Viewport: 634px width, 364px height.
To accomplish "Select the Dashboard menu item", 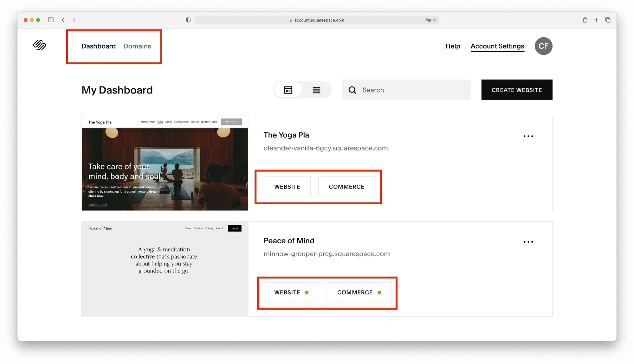I will [x=99, y=46].
